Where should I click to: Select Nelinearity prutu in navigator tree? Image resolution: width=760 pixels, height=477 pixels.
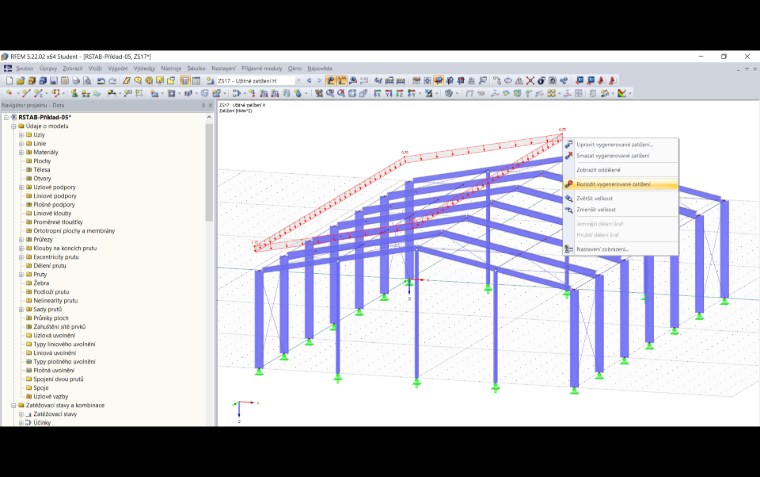tap(55, 301)
